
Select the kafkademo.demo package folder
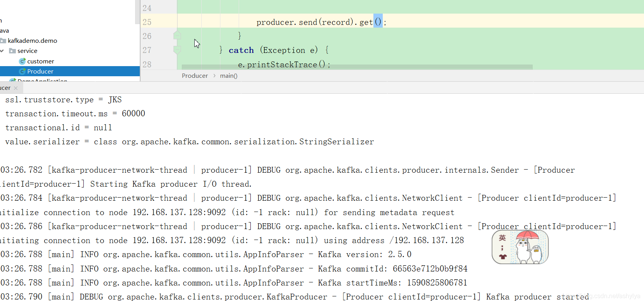click(x=32, y=40)
